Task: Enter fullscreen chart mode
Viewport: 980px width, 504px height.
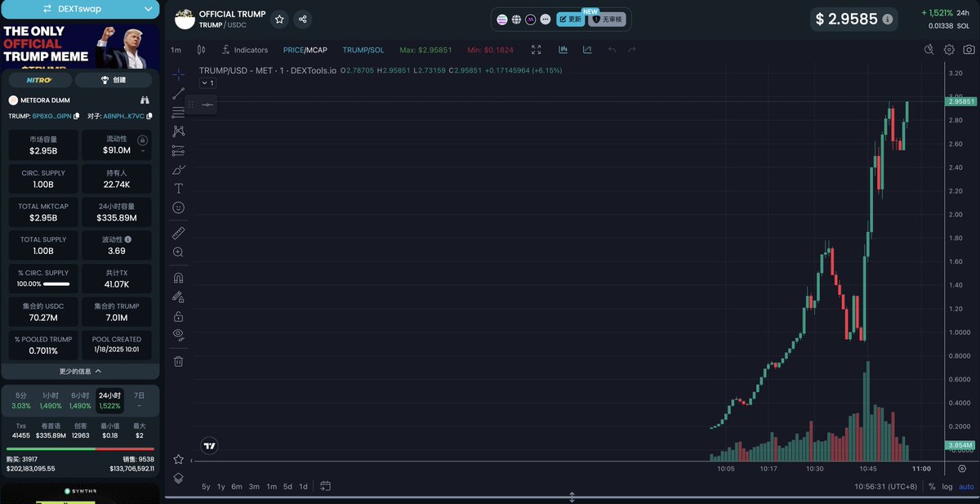Action: point(537,50)
